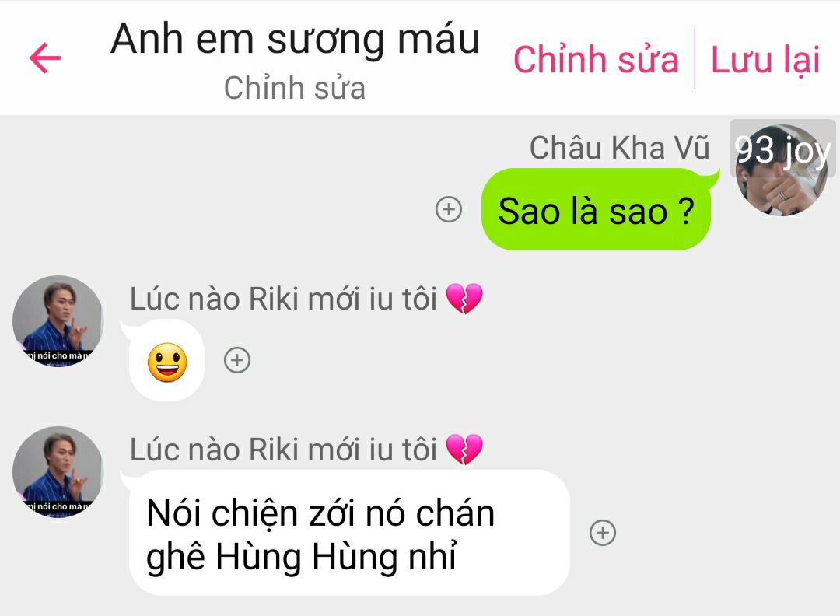The width and height of the screenshot is (840, 616).
Task: Open Châu Kha Vũ's profile avatar
Action: click(782, 170)
